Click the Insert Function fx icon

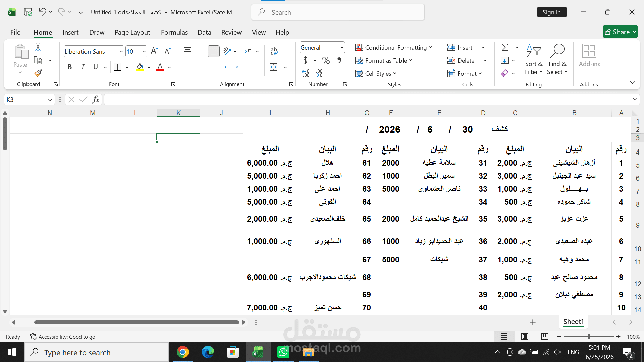click(x=96, y=99)
